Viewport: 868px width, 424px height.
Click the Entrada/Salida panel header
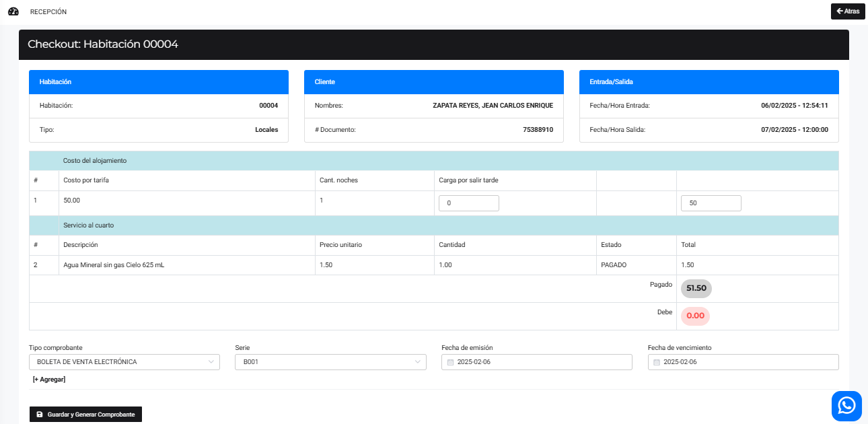tap(709, 82)
